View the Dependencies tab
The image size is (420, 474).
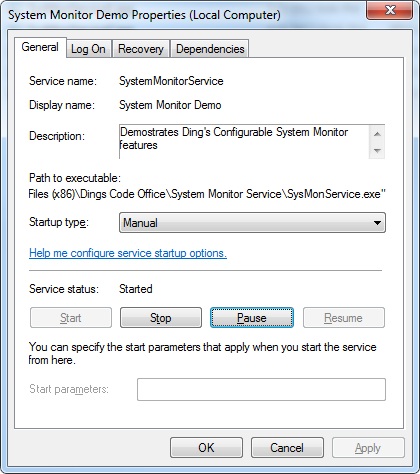point(210,49)
